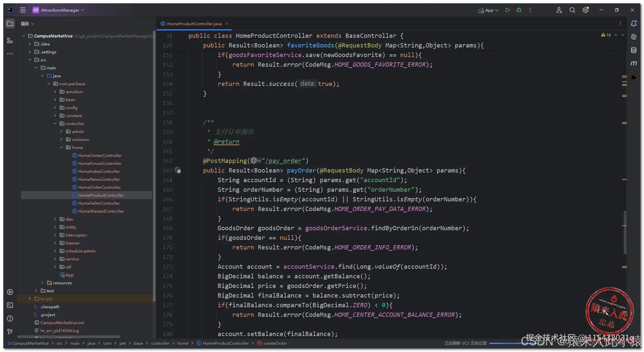Open the Database tool window

634,50
